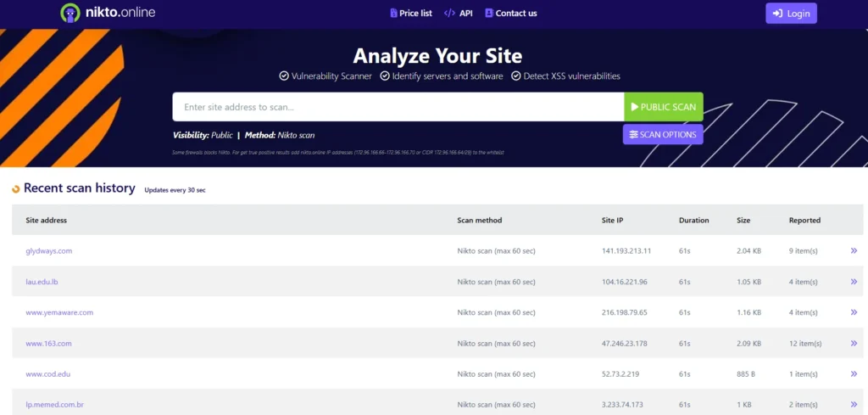Screen dimensions: 868x415
Task: Click the Scan method column header
Action: (480, 220)
